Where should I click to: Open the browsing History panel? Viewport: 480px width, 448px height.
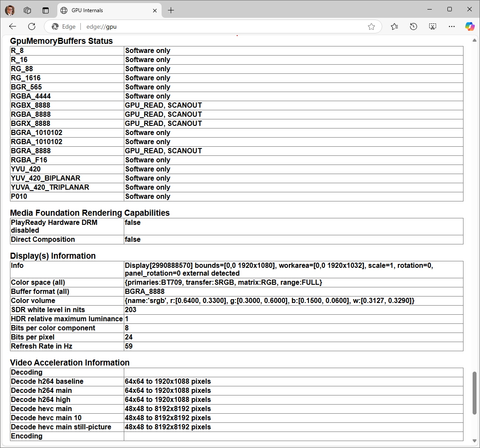click(x=413, y=26)
